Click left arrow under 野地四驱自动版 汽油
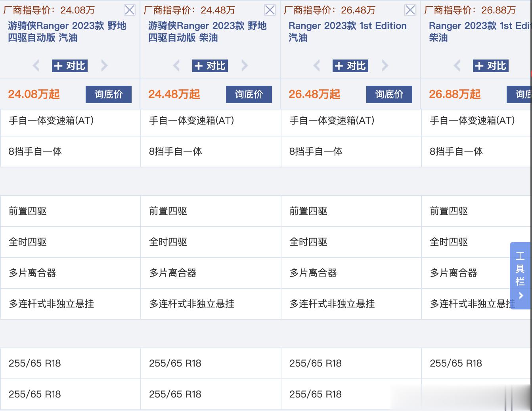532x411 pixels. point(36,65)
